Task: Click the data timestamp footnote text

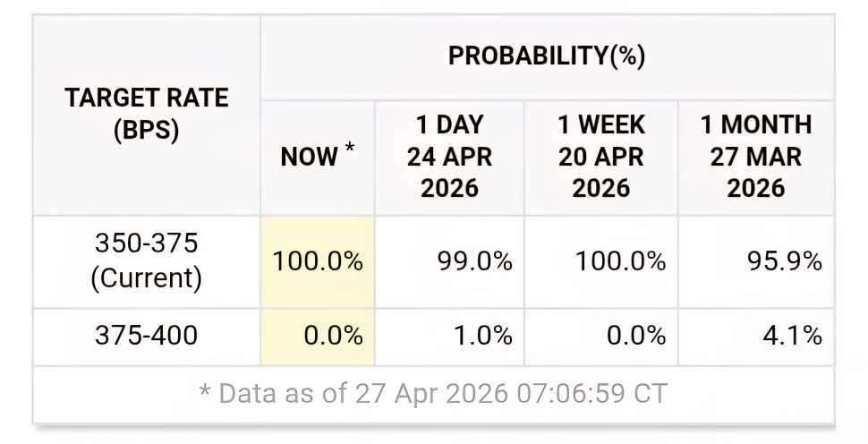Action: coord(433,394)
